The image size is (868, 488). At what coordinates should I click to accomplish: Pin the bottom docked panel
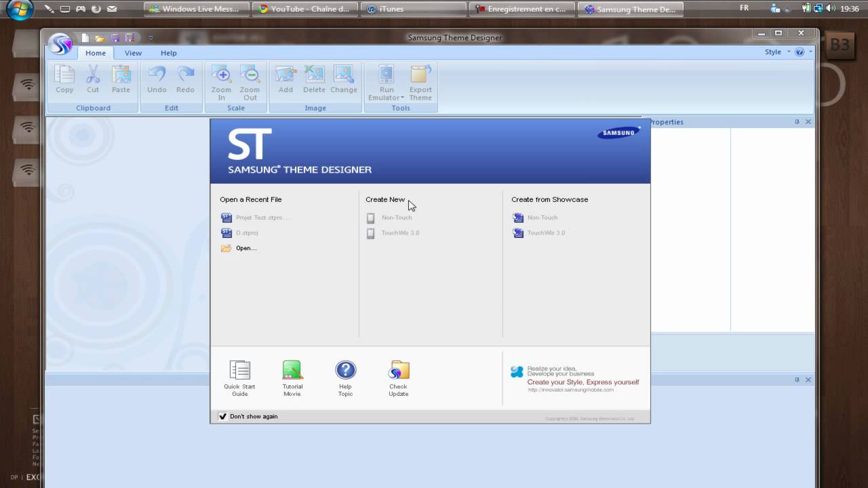797,380
